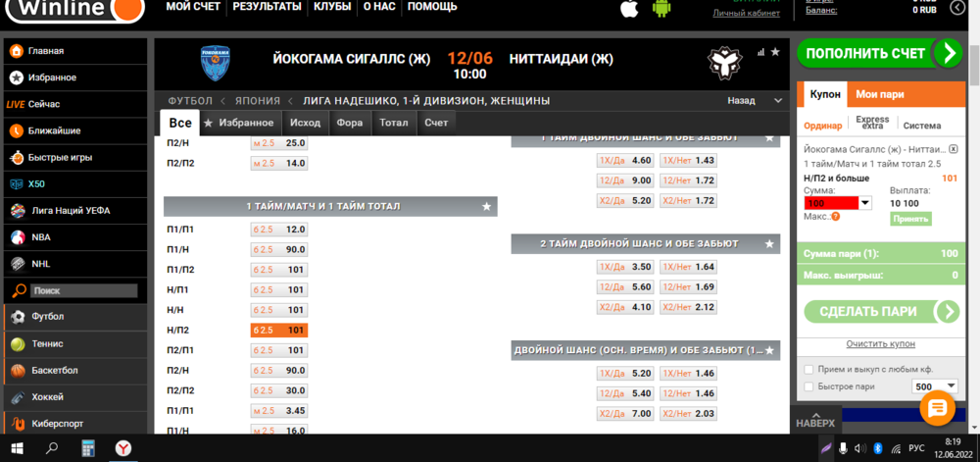Image resolution: width=980 pixels, height=462 pixels.
Task: Add match to favorites with header star
Action: [775, 52]
